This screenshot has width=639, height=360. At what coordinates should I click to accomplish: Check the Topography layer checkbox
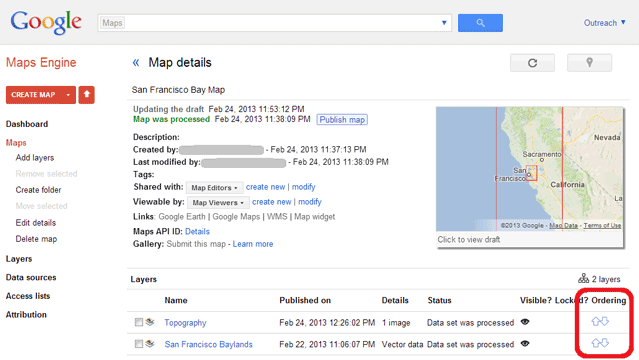point(139,322)
